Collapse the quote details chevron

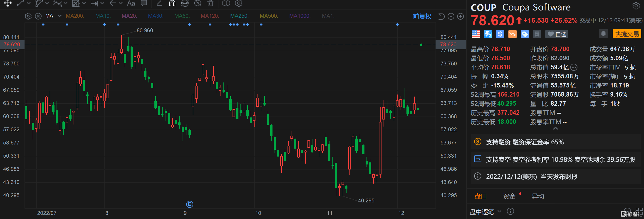coord(555,128)
